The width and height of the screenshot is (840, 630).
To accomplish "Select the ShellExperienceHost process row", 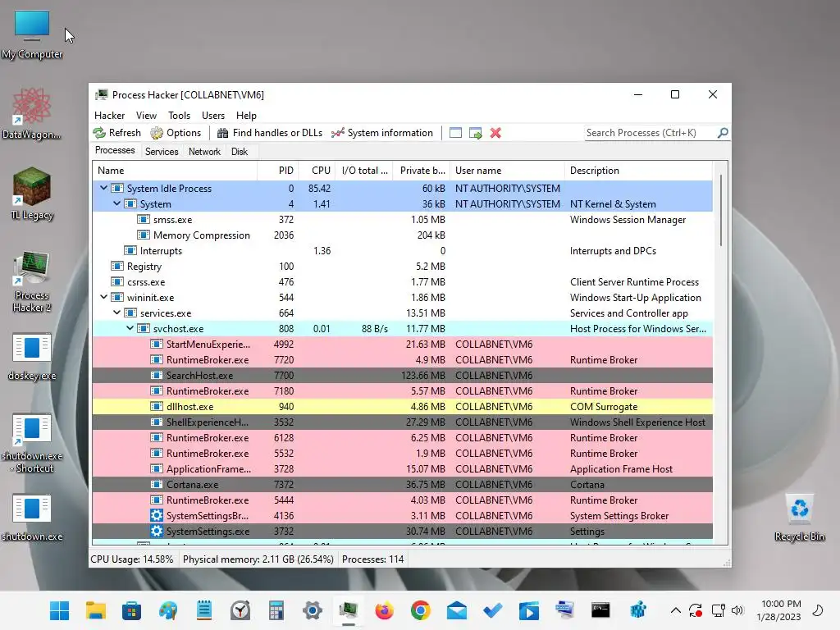I will coord(402,422).
